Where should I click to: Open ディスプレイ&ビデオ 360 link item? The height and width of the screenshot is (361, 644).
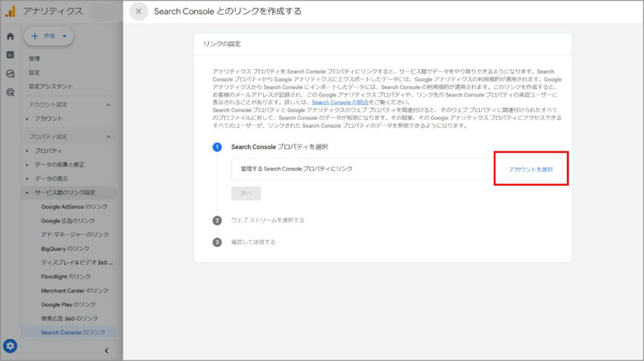tap(77, 262)
